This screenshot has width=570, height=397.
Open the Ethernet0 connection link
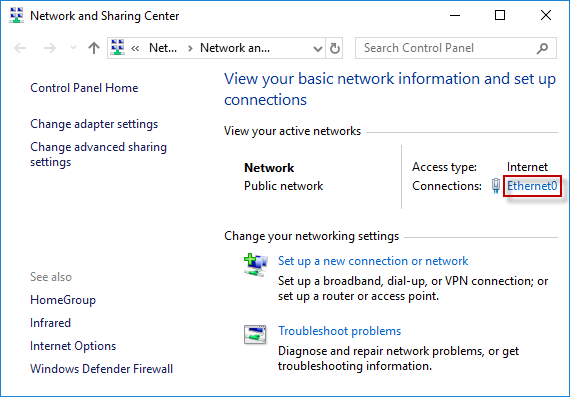(532, 186)
